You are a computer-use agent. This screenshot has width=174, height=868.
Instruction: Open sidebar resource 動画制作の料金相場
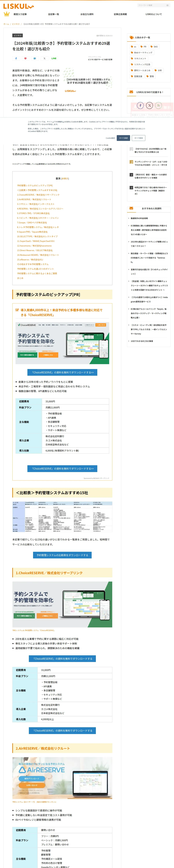139,218
